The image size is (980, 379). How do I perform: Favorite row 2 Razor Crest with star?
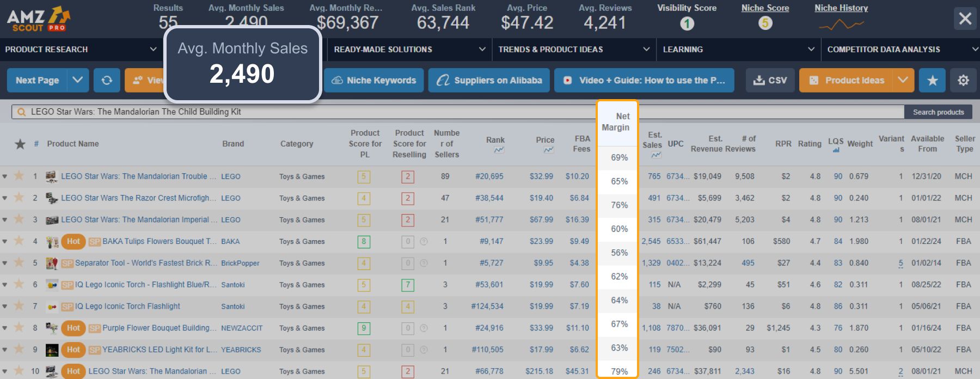19,197
